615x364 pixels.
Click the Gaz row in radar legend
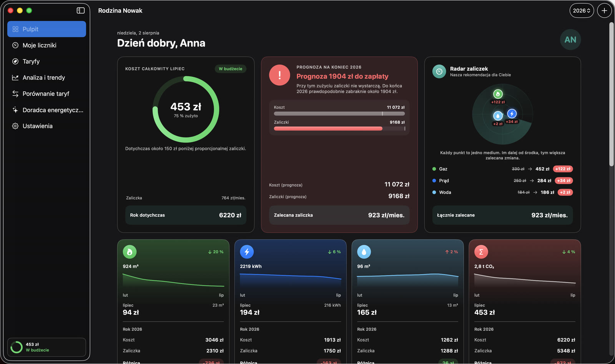(502, 169)
